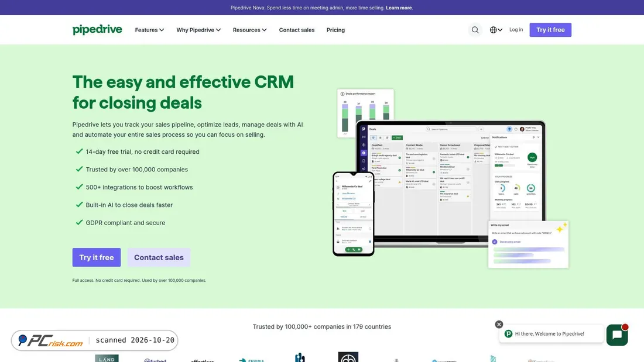Screen dimensions: 644x362
Task: Open the globe language selector
Action: pos(496,30)
